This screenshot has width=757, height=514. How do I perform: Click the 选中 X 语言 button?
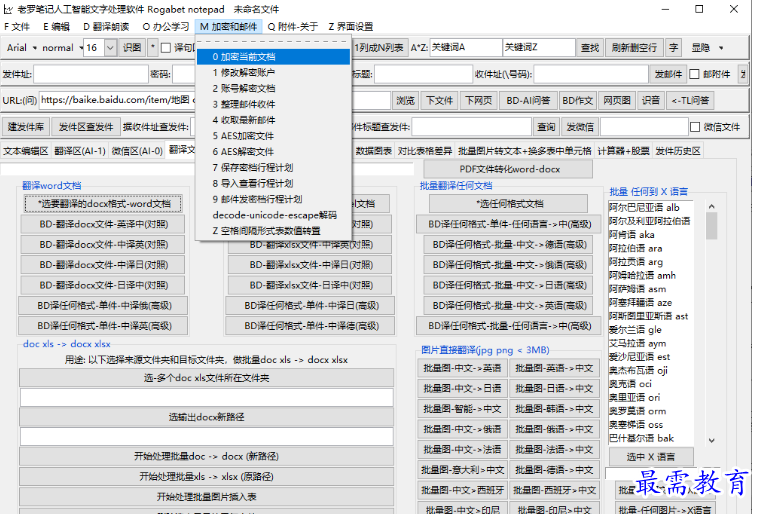pyautogui.click(x=650, y=457)
